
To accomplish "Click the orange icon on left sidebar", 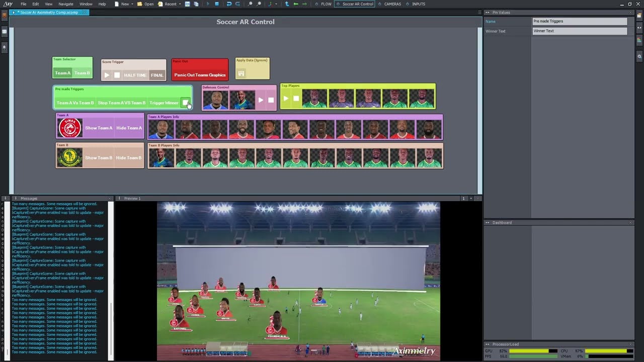I will (5, 16).
